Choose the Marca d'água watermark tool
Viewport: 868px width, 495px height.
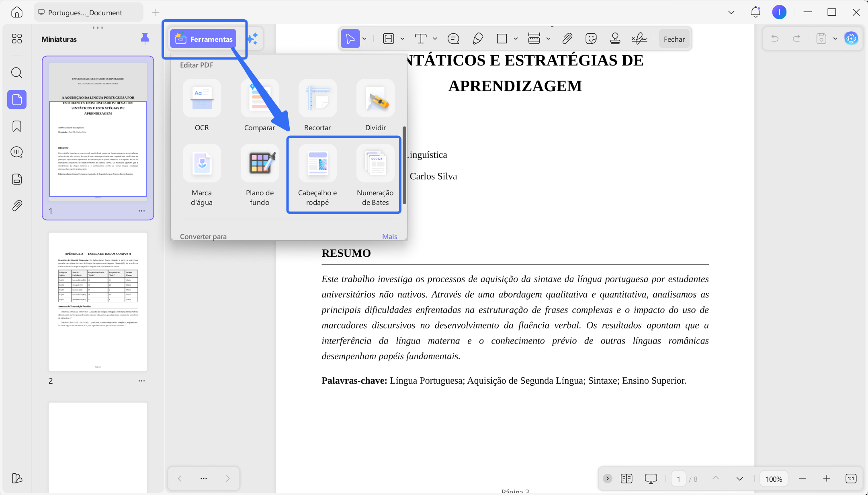(x=202, y=175)
